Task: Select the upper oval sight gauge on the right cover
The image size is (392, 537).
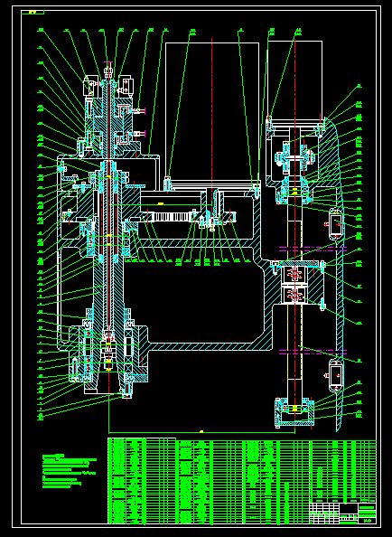Action: point(336,225)
